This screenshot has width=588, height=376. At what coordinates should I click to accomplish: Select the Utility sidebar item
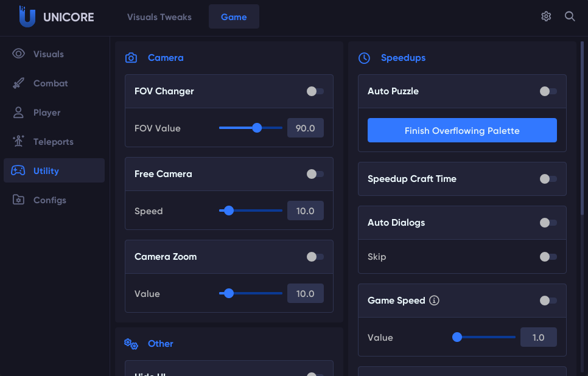pos(54,171)
